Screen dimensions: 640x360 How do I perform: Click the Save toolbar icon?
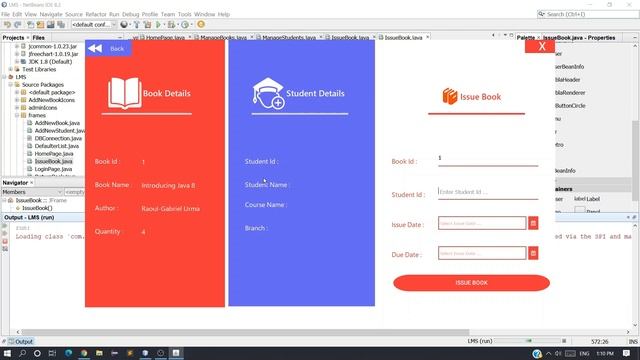[51, 25]
